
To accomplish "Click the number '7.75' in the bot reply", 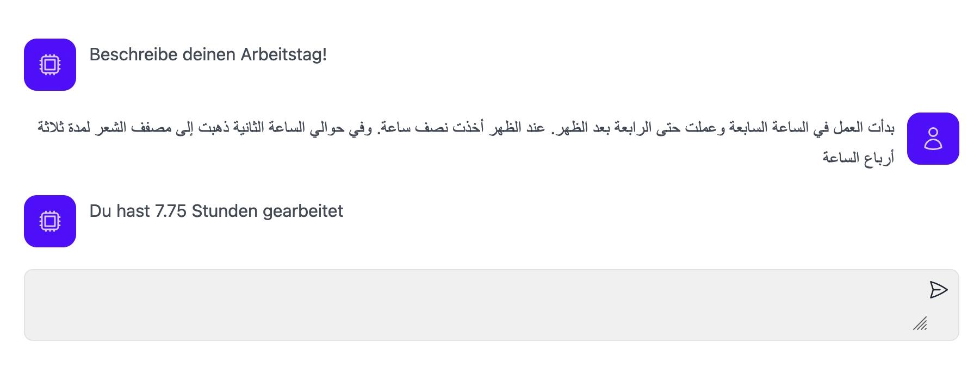I will point(171,211).
